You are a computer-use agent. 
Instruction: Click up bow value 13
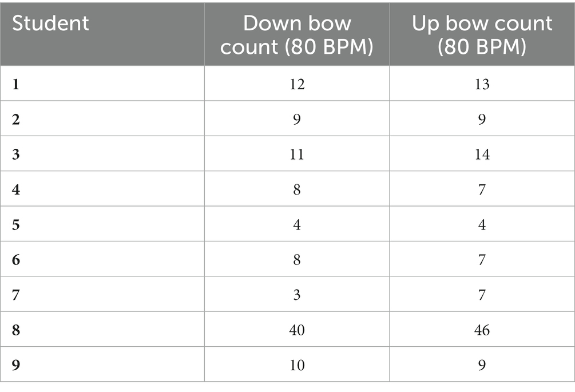click(x=482, y=84)
